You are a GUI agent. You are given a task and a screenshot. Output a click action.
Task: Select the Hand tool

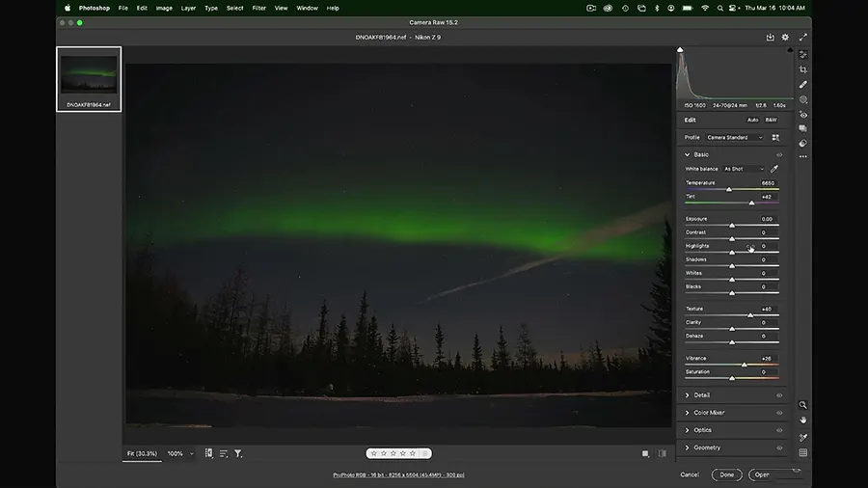point(803,420)
